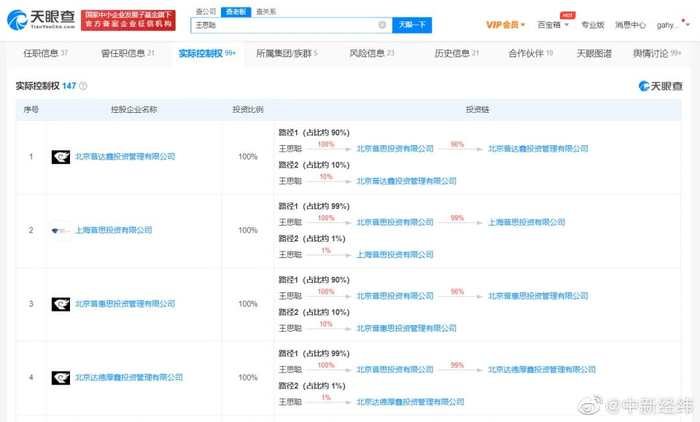700x422 pixels.
Task: Open 北京达德厚鑫投资管理有限公司 at end of row 4 path 1
Action: tap(542, 370)
